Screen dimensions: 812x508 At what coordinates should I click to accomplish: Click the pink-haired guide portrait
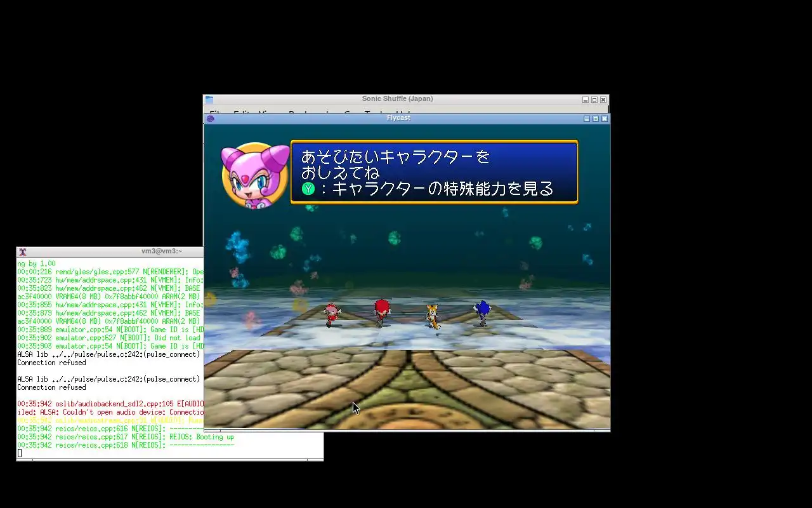255,175
